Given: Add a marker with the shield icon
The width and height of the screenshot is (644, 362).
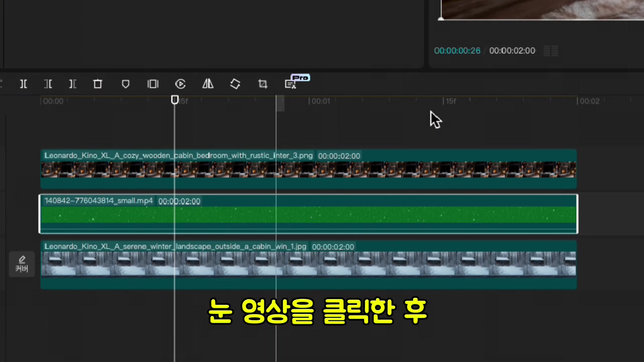Looking at the screenshot, I should tap(125, 84).
